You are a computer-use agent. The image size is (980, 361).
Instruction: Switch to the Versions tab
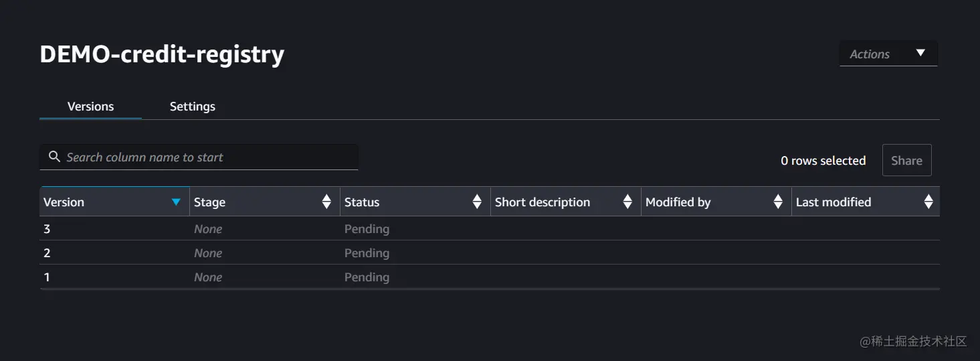(91, 106)
